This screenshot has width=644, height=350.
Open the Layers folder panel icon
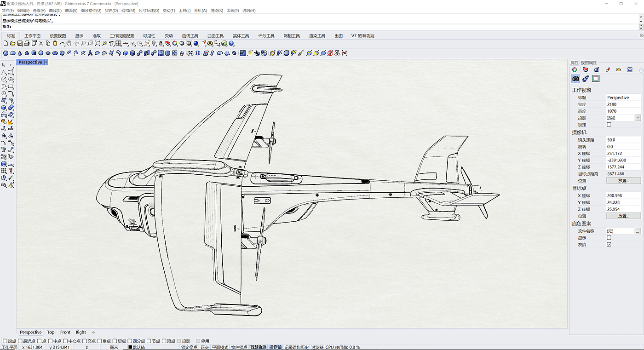click(619, 69)
